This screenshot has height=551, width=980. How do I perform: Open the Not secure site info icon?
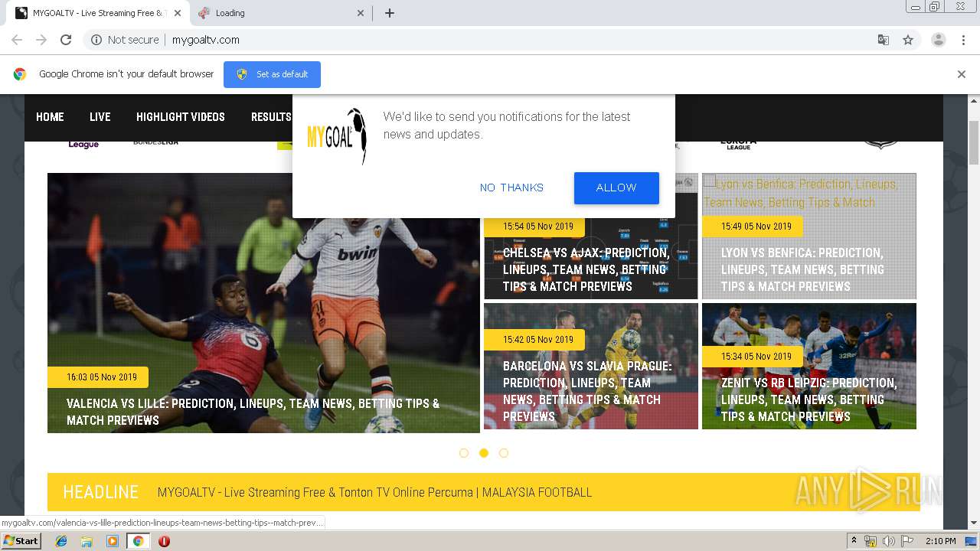click(x=96, y=40)
